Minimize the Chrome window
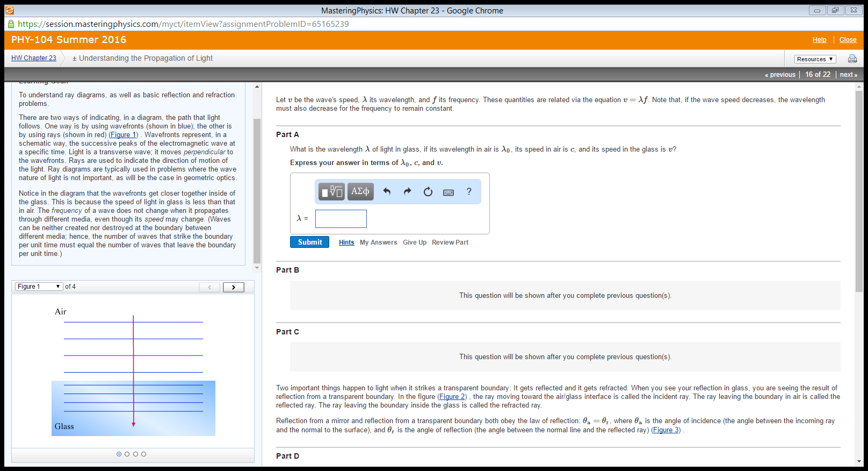The height and width of the screenshot is (471, 868). tap(817, 10)
